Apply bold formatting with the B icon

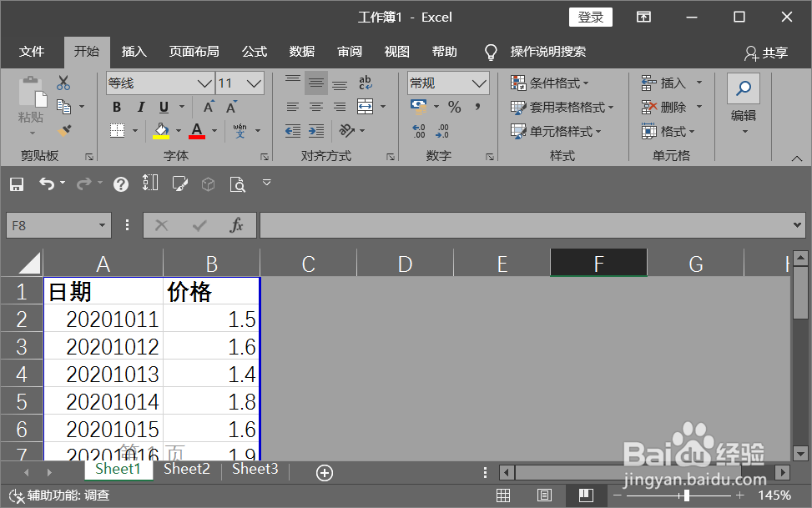click(117, 108)
